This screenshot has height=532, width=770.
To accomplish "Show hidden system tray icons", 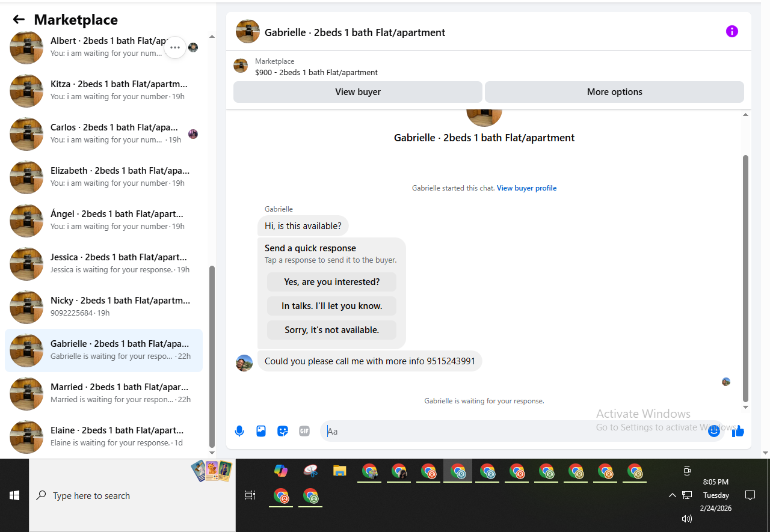I will coord(672,495).
